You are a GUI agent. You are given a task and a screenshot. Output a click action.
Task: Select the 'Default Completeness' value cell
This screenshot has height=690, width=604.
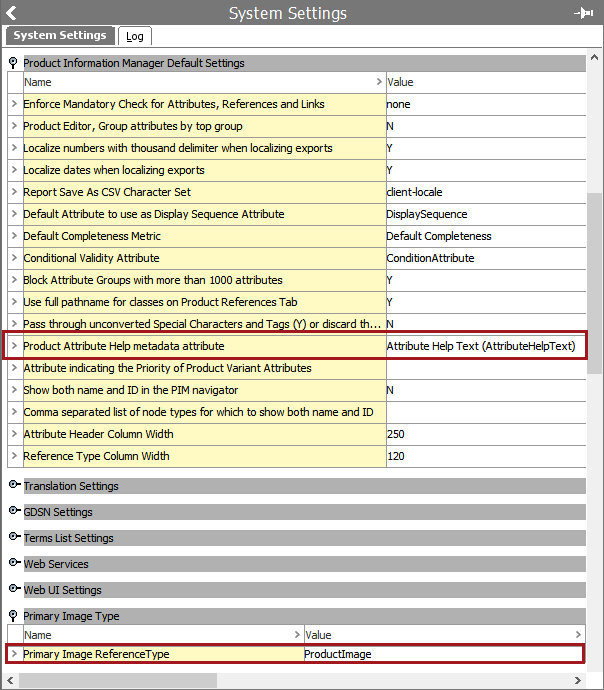486,236
